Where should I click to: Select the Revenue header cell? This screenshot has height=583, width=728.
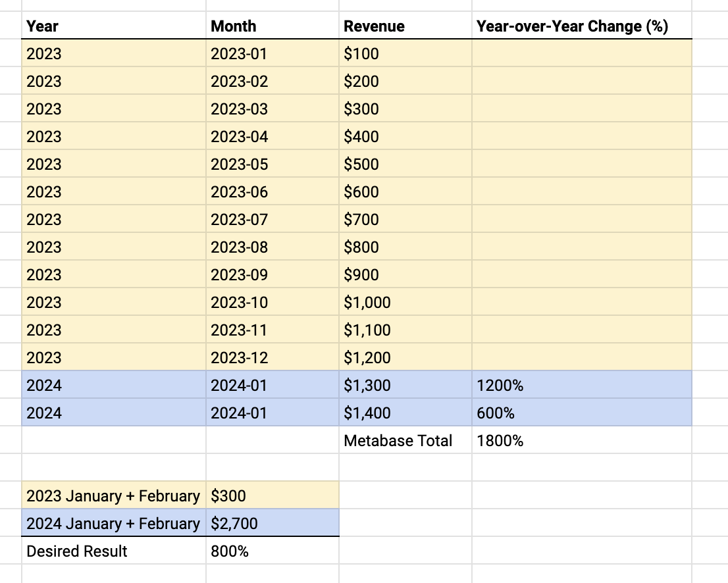[x=405, y=26]
